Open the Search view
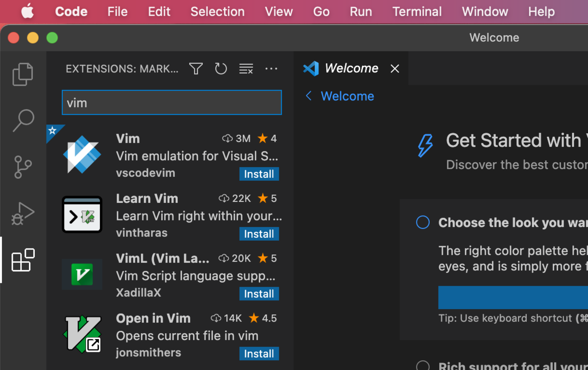 point(23,120)
